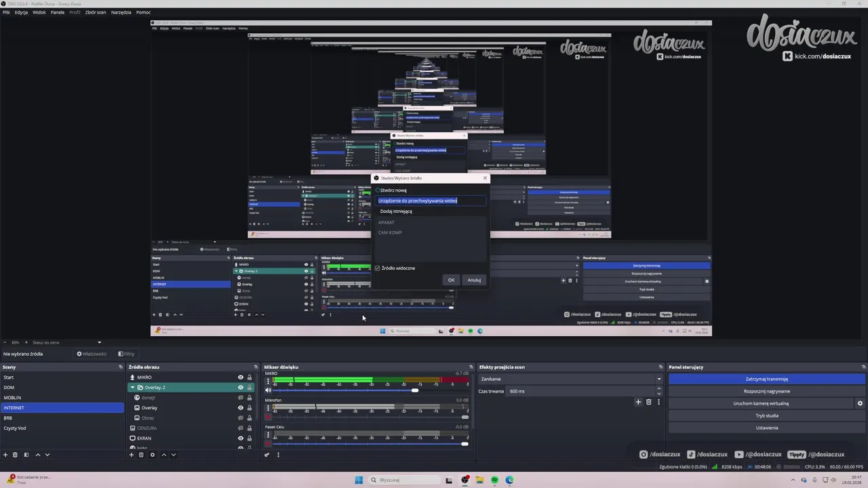Image resolution: width=868 pixels, height=488 pixels.
Task: Decrease transition duration with down arrow
Action: [659, 394]
